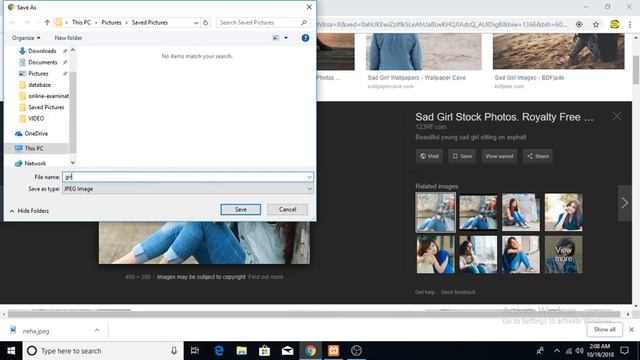This screenshot has height=360, width=640.
Task: Open File Explorer from taskbar
Action: [x=242, y=351]
